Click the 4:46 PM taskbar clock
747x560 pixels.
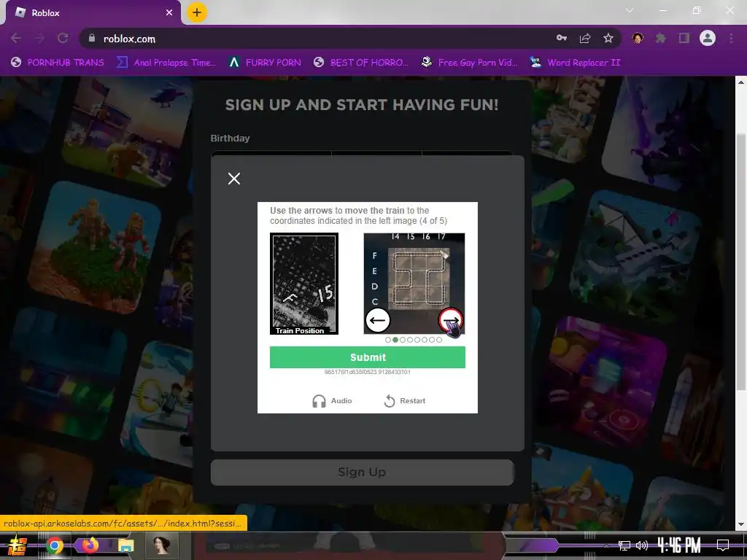pyautogui.click(x=679, y=545)
